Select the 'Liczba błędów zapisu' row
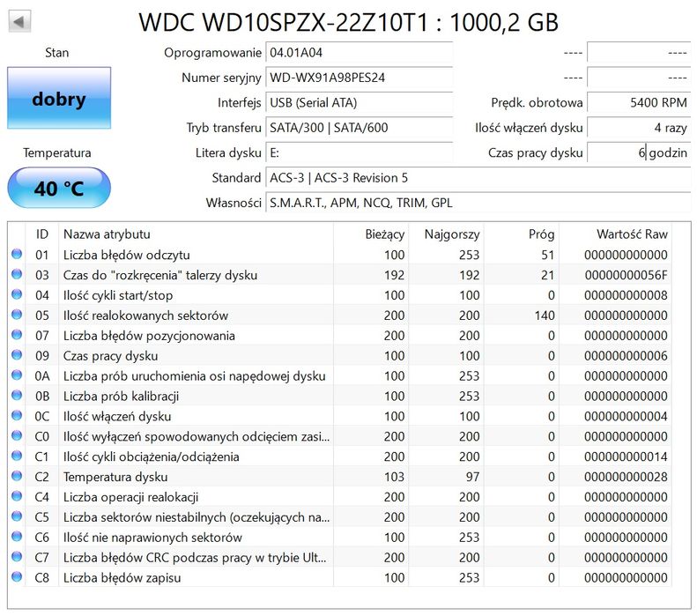 [x=340, y=577]
